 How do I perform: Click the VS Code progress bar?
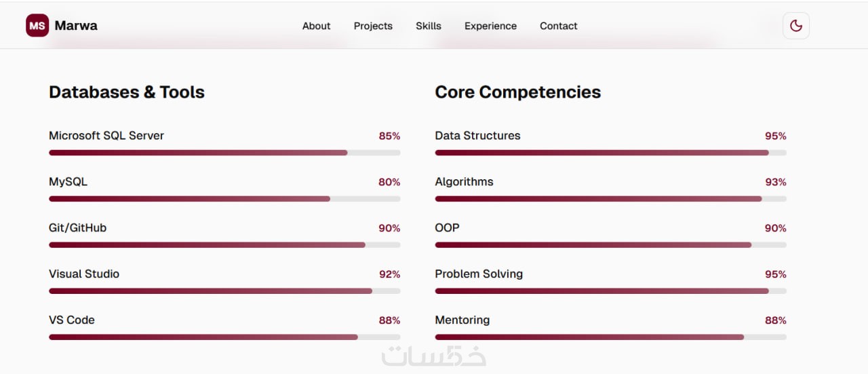[224, 337]
